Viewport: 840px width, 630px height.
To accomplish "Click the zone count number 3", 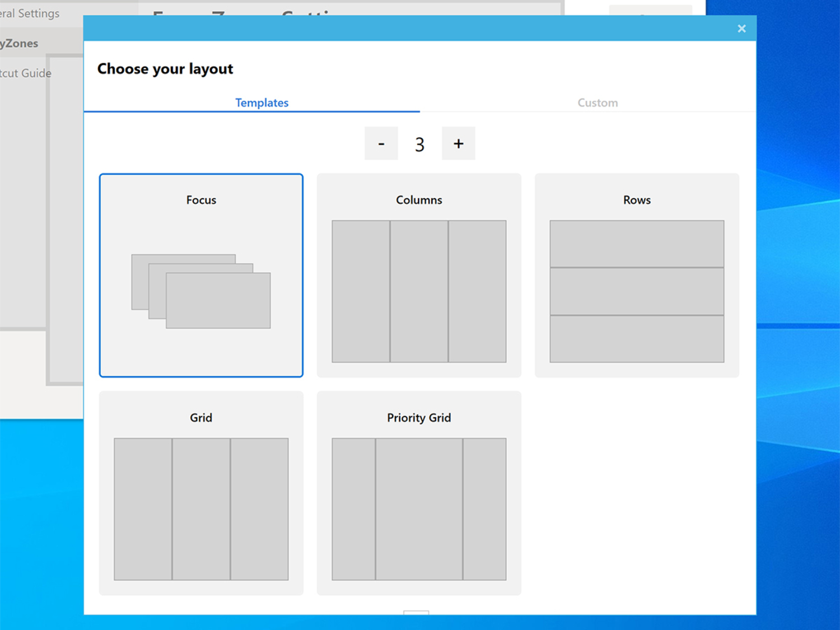I will point(419,144).
